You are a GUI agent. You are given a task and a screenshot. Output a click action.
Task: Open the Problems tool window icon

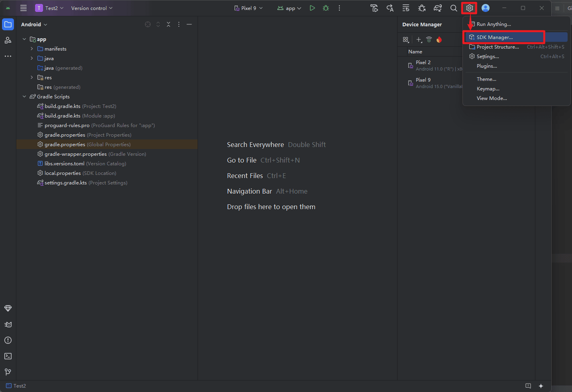click(8, 340)
